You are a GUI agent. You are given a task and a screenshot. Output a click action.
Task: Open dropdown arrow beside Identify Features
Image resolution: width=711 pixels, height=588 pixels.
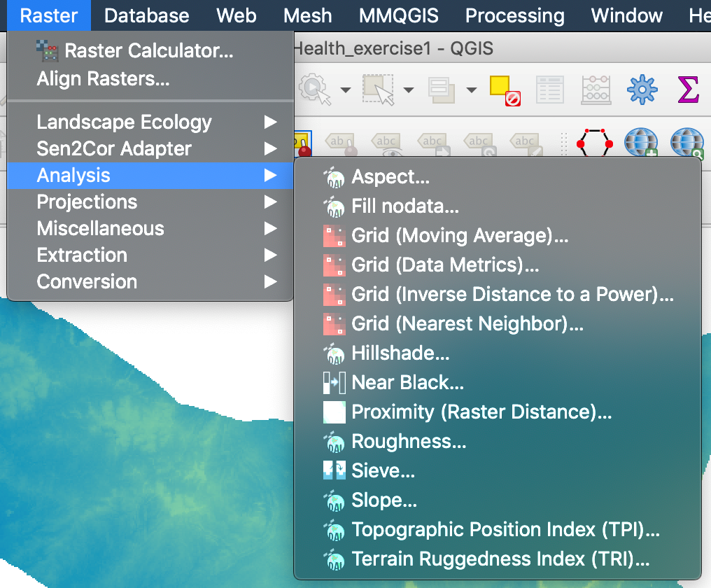[x=346, y=90]
